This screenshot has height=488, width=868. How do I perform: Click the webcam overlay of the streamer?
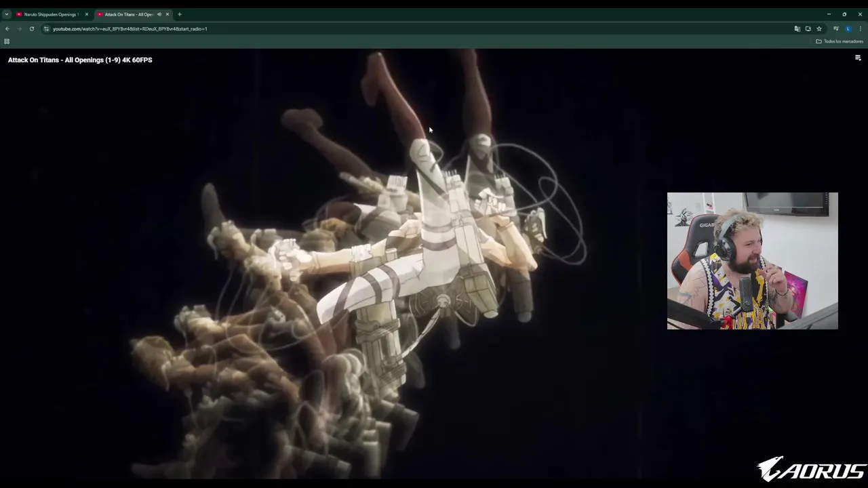click(x=752, y=261)
